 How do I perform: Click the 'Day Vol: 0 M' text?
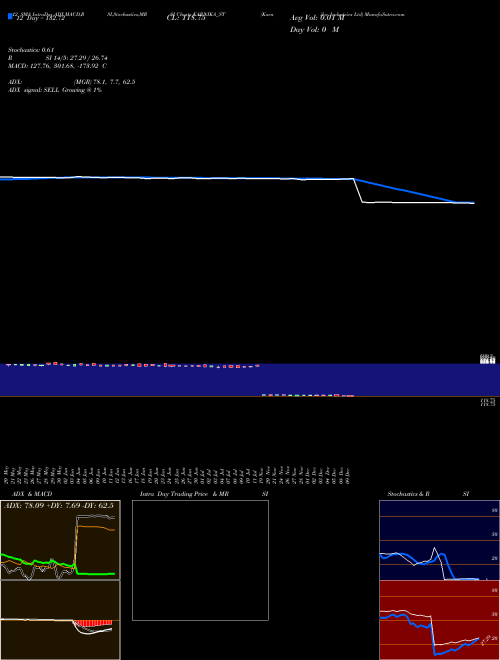(x=314, y=30)
